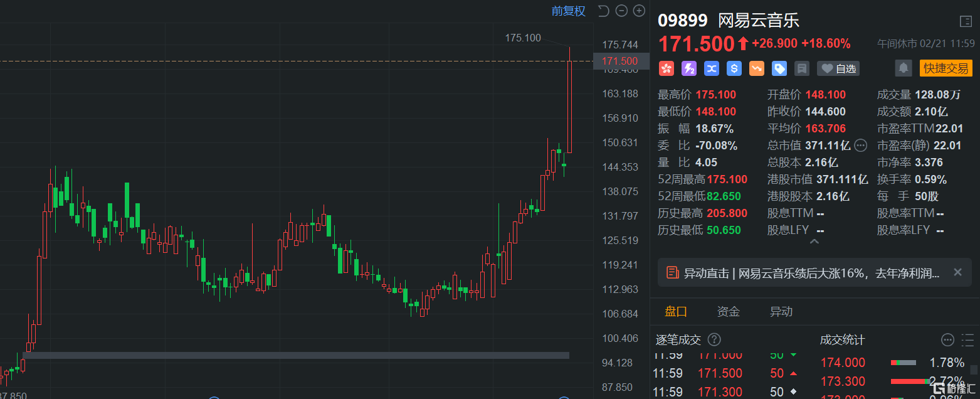Click the 成交额 value 2.10亿
This screenshot has height=399, width=980.
click(x=931, y=112)
